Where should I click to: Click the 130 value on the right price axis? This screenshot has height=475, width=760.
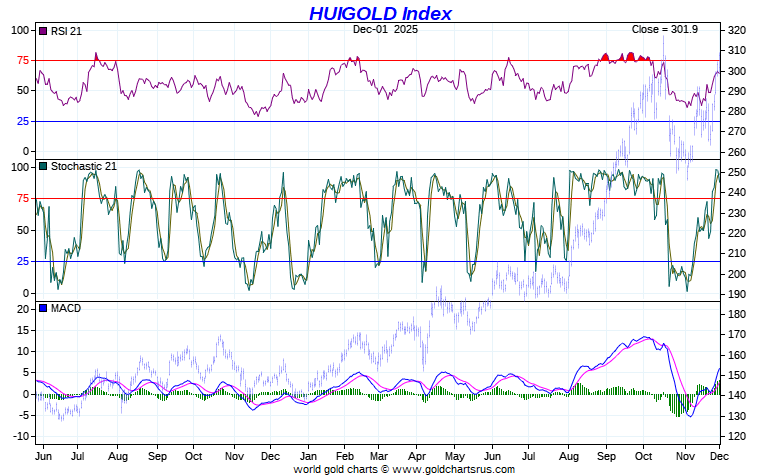click(x=737, y=416)
